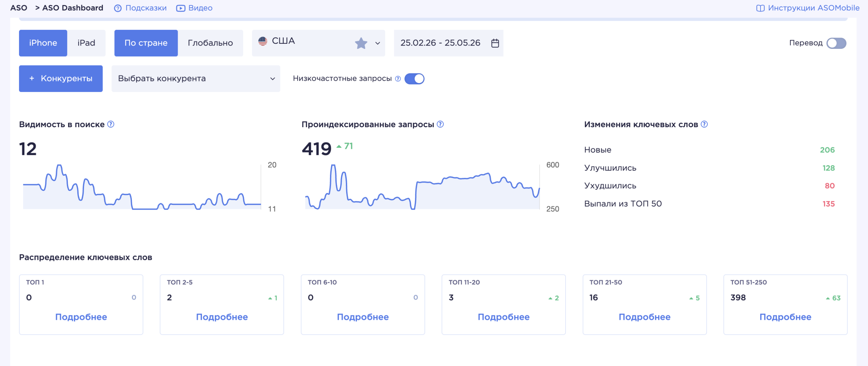Open Подробнее in ТОП 11-20 card
This screenshot has width=868, height=366.
504,317
